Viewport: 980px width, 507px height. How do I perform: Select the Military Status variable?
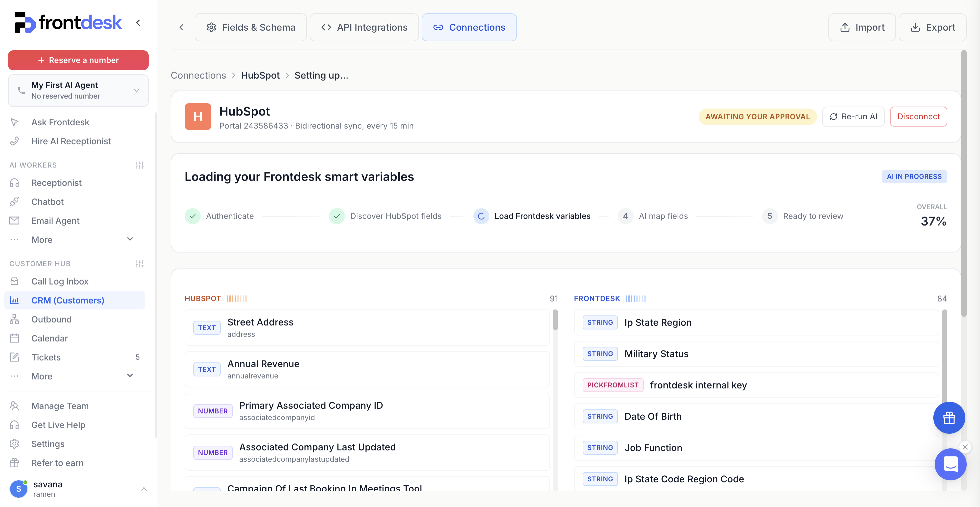click(x=757, y=354)
